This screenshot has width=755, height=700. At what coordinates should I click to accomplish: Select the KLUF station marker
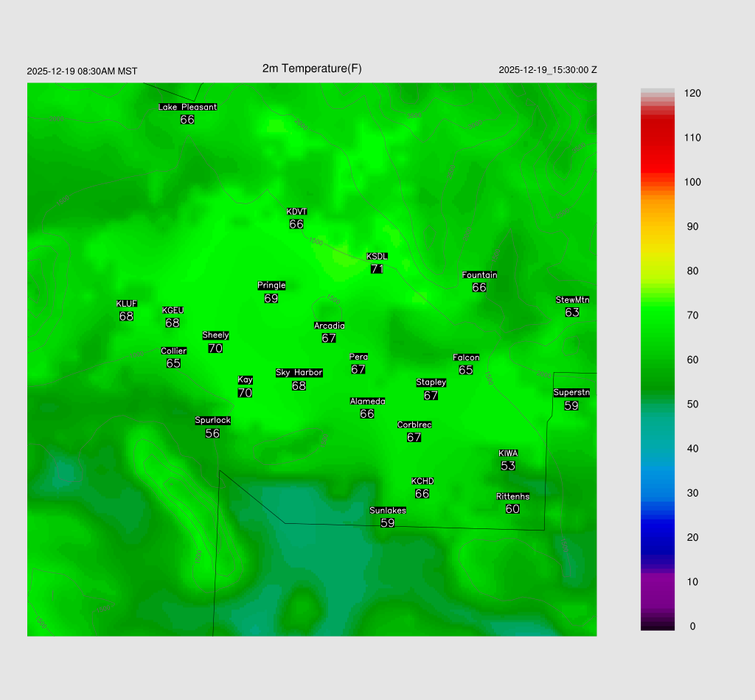[x=126, y=304]
